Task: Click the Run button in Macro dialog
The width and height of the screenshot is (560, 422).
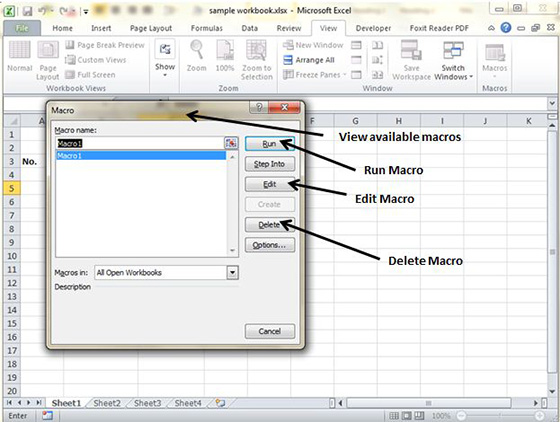Action: [x=270, y=144]
